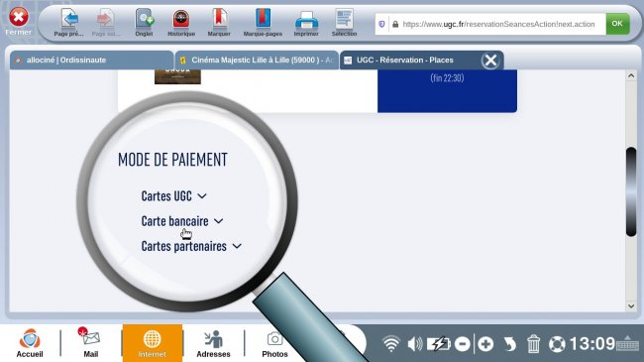This screenshot has height=362, width=644.
Task: Open Mail from the bottom bar
Action: coord(91,343)
